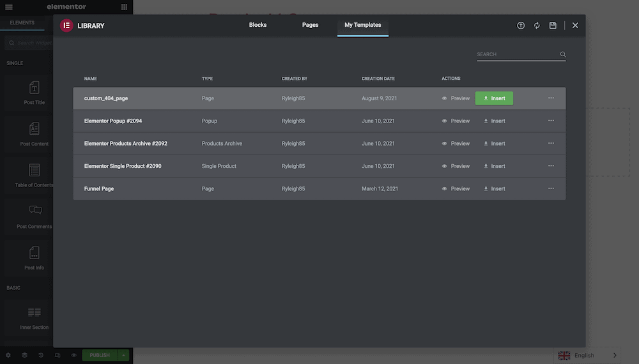Insert the custom_404_page template

point(494,98)
